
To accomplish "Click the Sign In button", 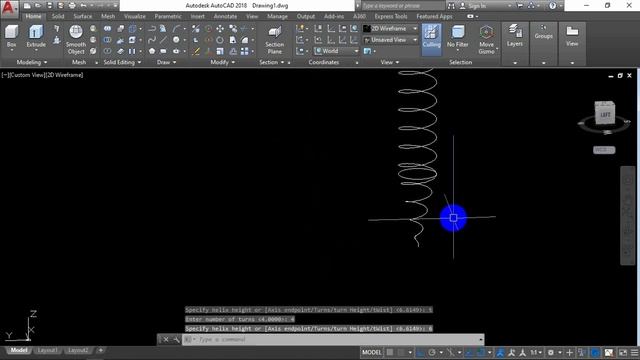I will coord(473,6).
